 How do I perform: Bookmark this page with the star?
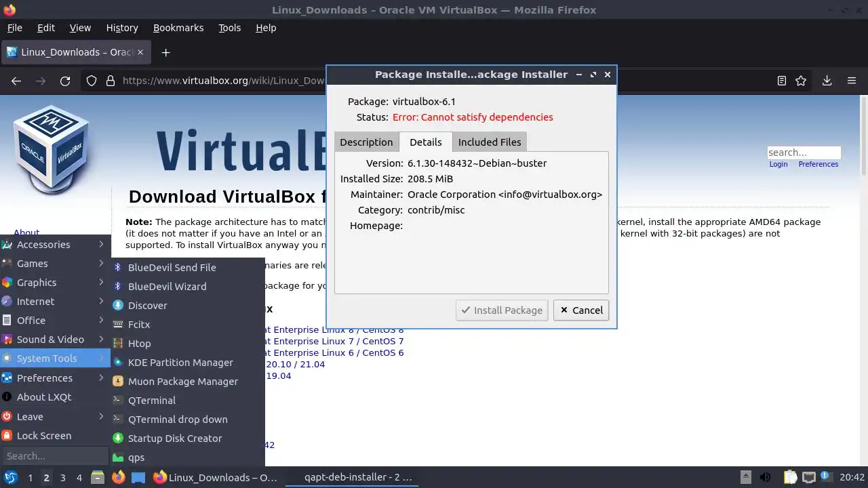[x=801, y=81]
